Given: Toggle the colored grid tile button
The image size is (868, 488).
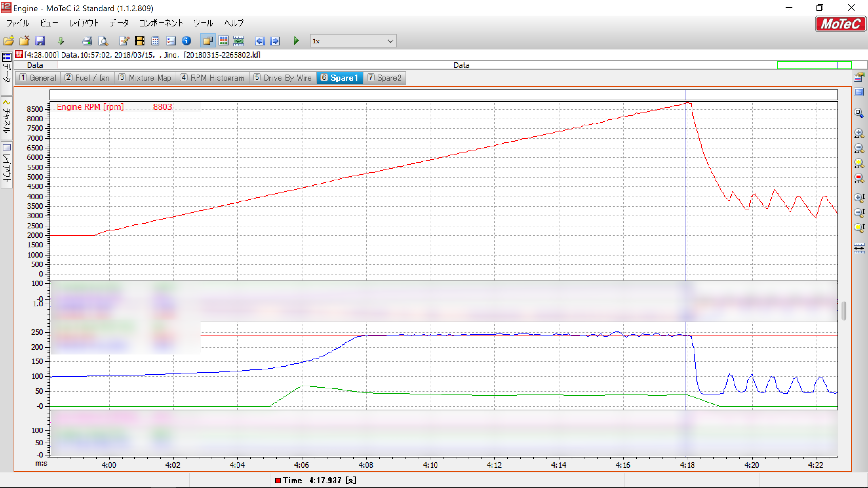Looking at the screenshot, I should (x=223, y=41).
